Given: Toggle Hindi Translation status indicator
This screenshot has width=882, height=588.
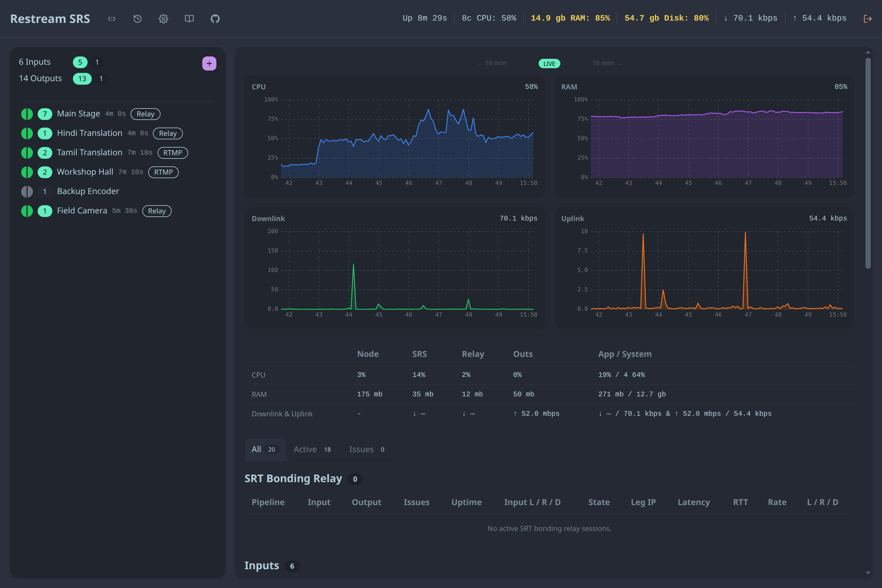Looking at the screenshot, I should coord(27,133).
